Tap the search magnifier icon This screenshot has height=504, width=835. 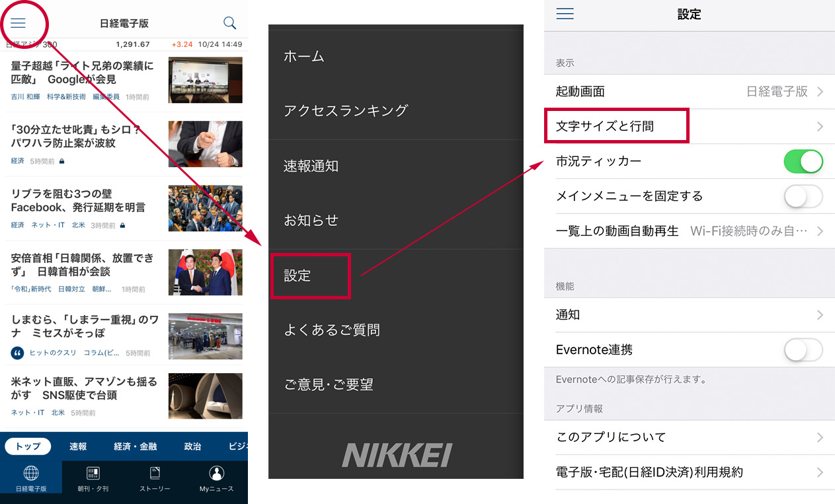click(229, 23)
